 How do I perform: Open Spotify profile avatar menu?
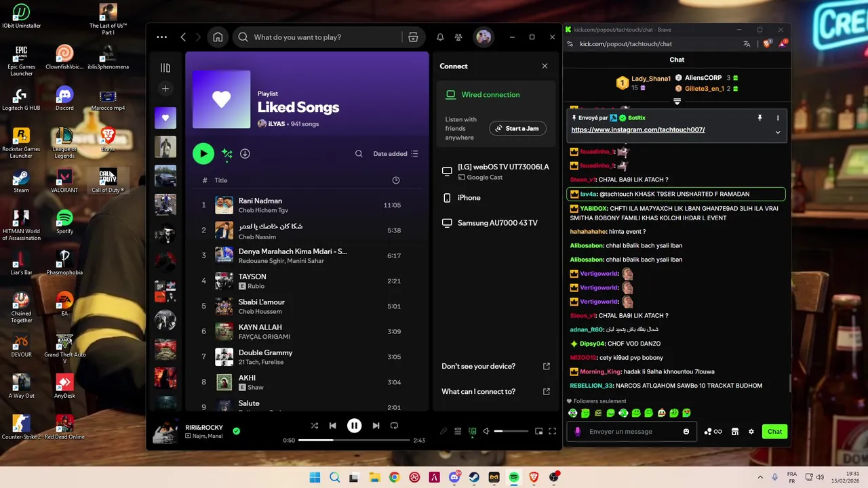[x=484, y=37]
